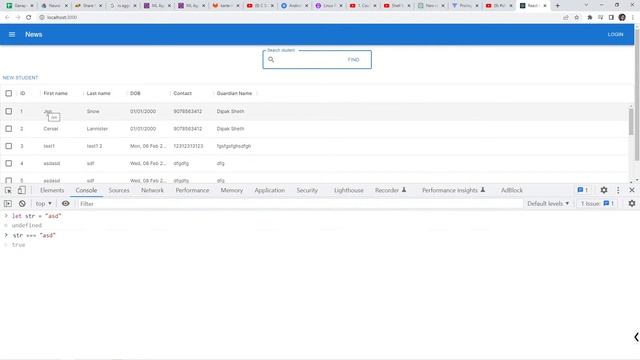Click the 12312312123 contact cell

coord(188,146)
